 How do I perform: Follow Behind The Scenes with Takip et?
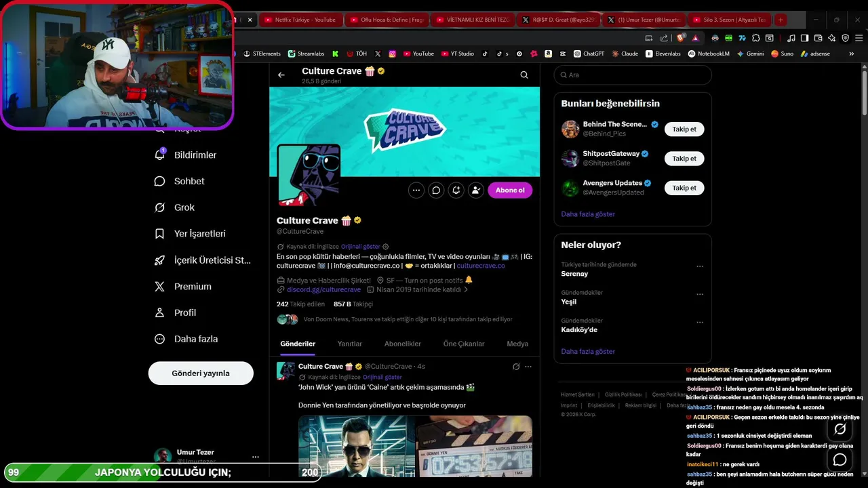(x=684, y=129)
